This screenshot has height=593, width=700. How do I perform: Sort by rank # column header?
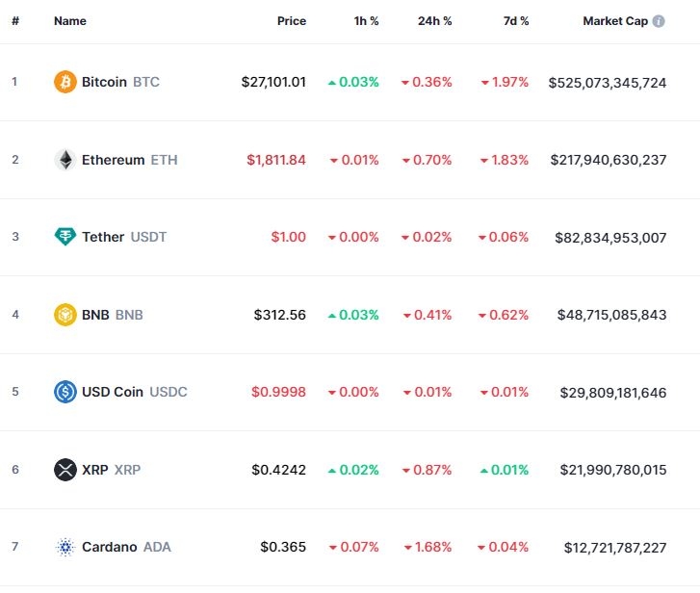pyautogui.click(x=15, y=21)
